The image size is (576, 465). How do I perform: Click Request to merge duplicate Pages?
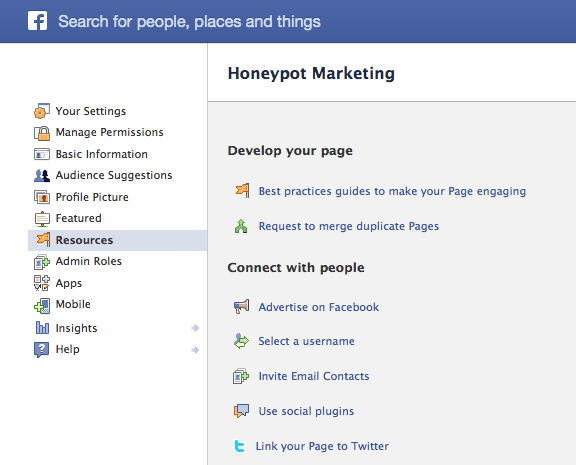[x=349, y=226]
